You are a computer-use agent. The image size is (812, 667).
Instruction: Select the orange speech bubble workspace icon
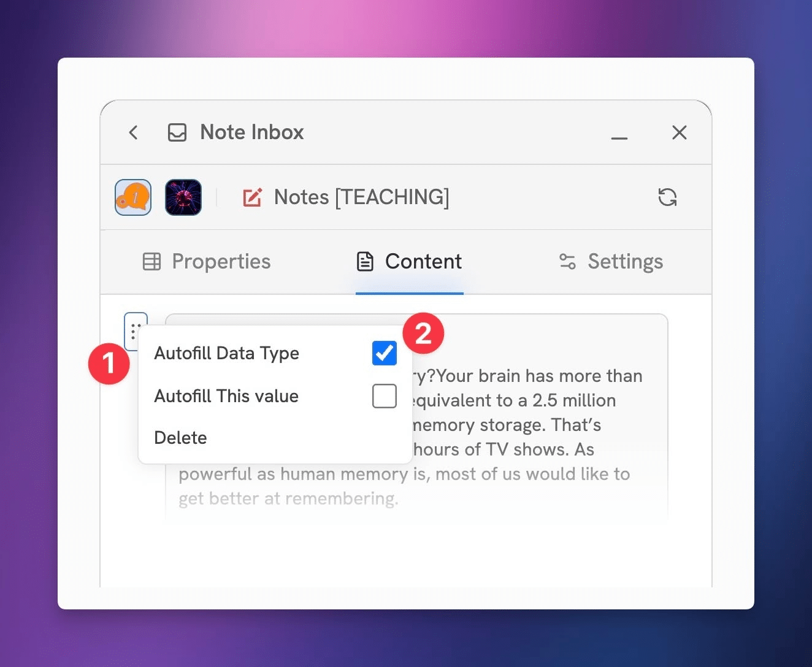pyautogui.click(x=133, y=197)
